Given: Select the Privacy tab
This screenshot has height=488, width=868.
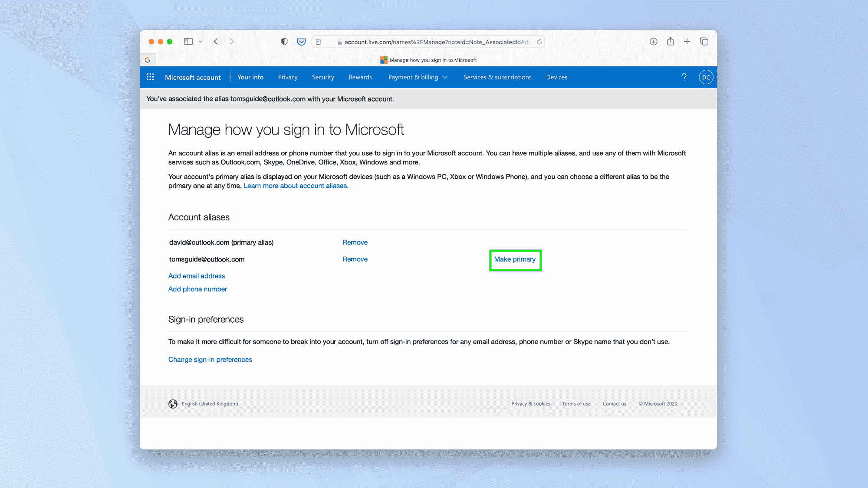Looking at the screenshot, I should pyautogui.click(x=287, y=77).
